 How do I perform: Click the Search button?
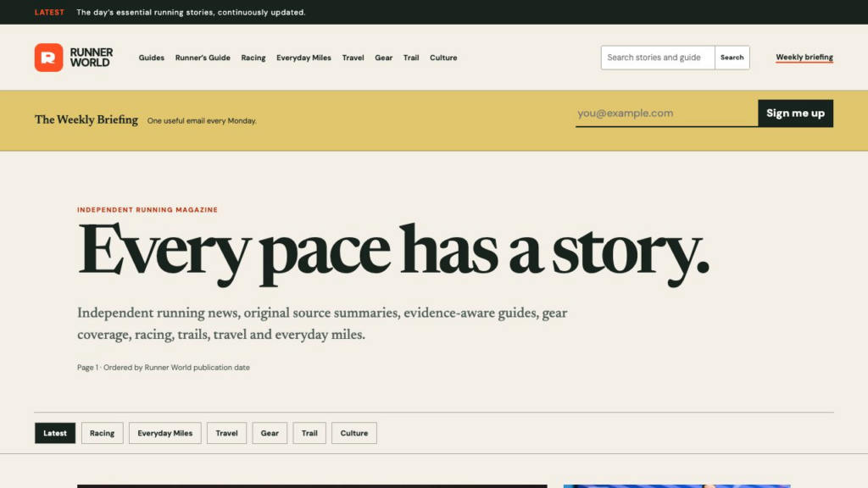pyautogui.click(x=732, y=58)
